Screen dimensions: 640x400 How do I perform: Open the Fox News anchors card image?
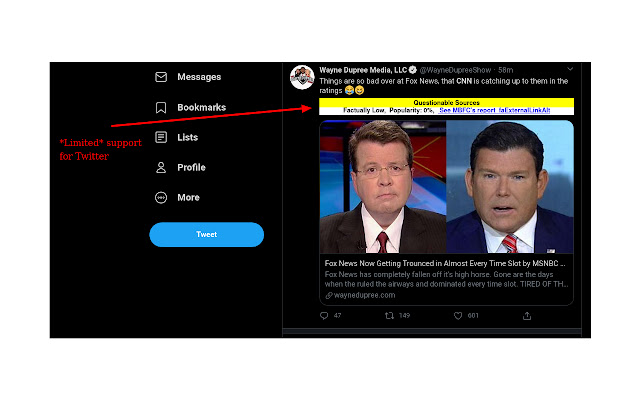(x=447, y=187)
